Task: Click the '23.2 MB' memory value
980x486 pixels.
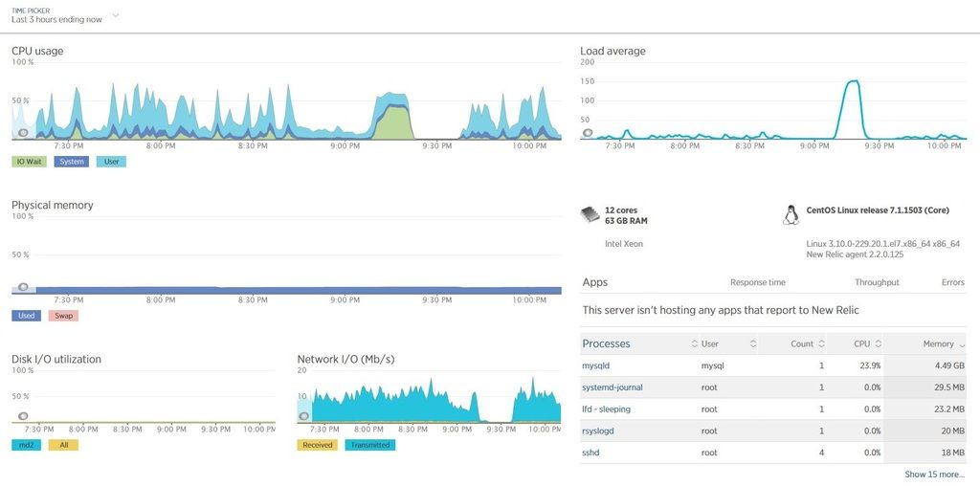Action: 948,409
